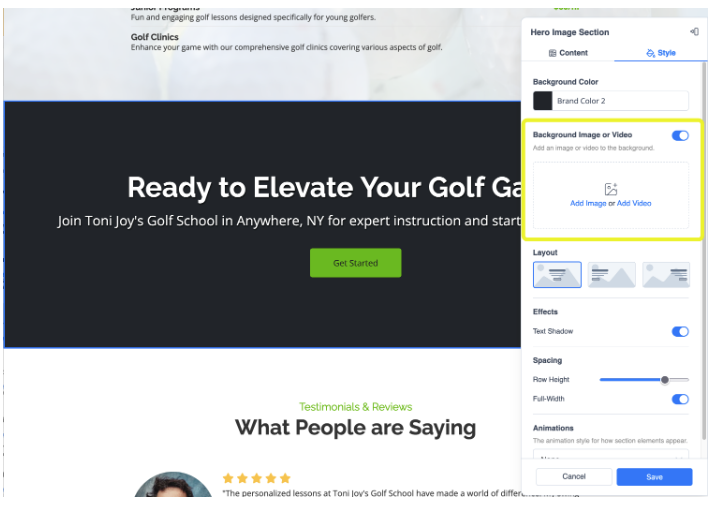Click the Cancel button
The image size is (725, 510).
(x=574, y=477)
